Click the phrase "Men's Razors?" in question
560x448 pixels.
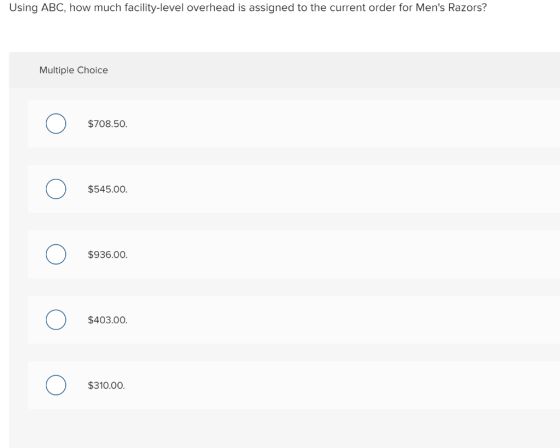pos(451,8)
